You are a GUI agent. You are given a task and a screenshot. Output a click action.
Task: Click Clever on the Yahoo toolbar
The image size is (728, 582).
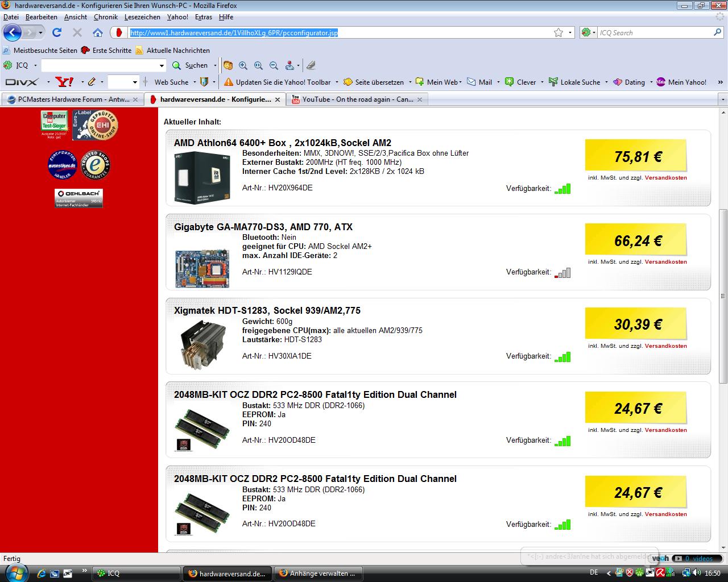tap(520, 82)
